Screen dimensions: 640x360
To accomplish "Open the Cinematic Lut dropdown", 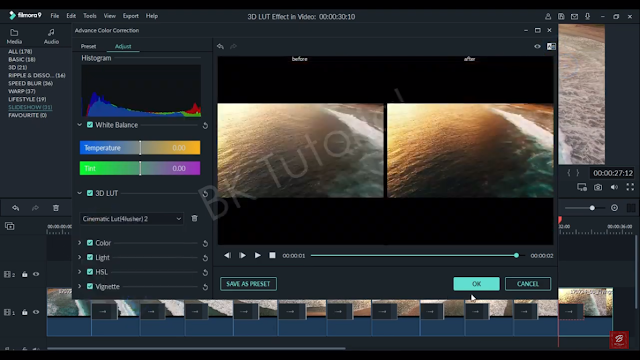I will 131,219.
